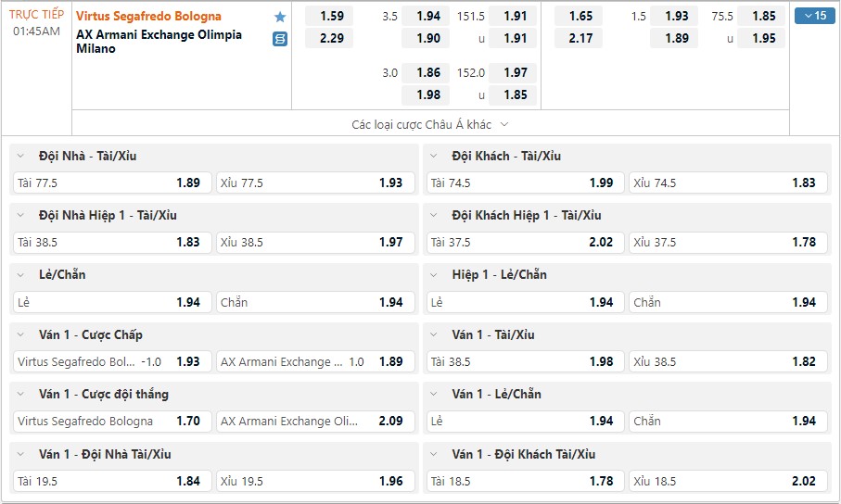Collapse Ván 1 - Cược đội thắng section
Viewport: 841px width, 504px height.
click(20, 395)
